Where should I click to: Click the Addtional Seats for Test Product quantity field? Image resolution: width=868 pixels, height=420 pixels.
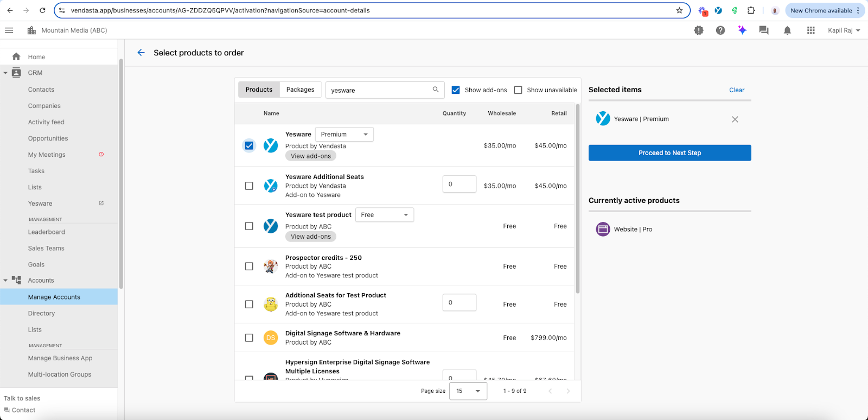(x=459, y=302)
